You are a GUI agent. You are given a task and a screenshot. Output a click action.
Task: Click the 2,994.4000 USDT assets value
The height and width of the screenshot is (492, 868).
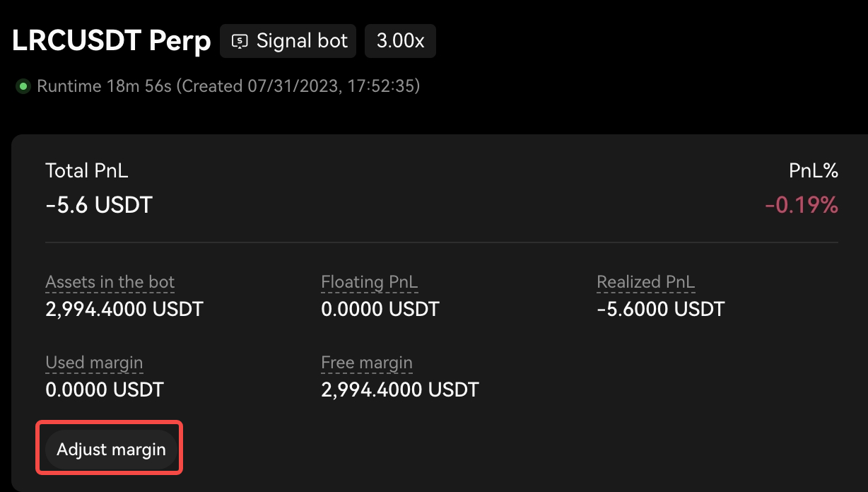coord(124,309)
